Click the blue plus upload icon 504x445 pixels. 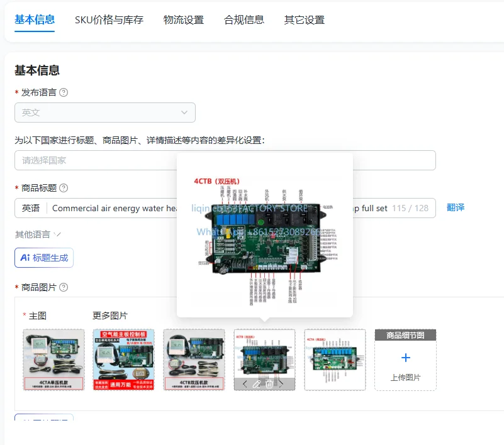point(406,358)
